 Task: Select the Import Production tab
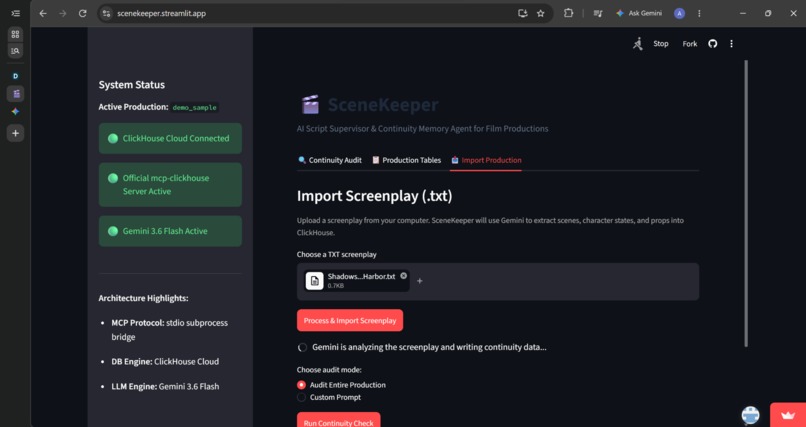pyautogui.click(x=486, y=160)
